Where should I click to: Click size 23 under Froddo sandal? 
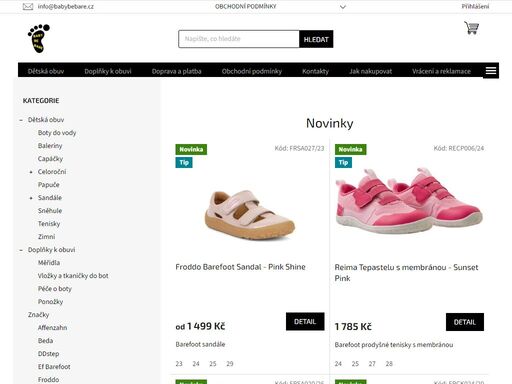pyautogui.click(x=179, y=364)
